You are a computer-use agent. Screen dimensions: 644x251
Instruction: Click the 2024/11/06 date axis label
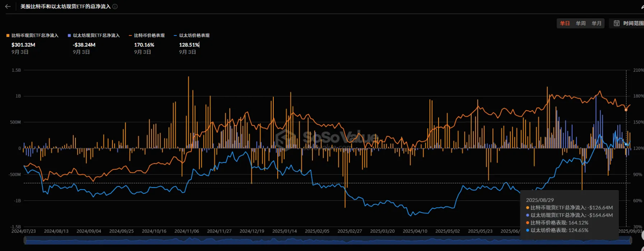click(x=186, y=231)
